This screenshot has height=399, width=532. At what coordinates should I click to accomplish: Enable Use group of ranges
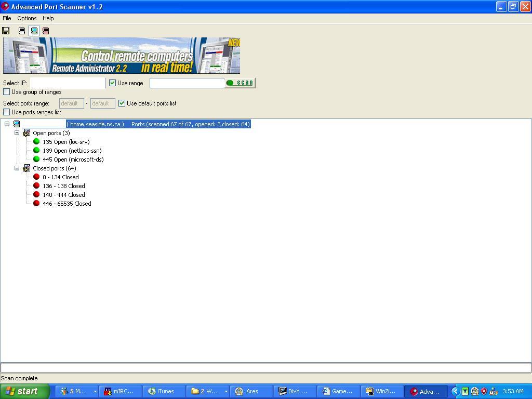pos(7,92)
